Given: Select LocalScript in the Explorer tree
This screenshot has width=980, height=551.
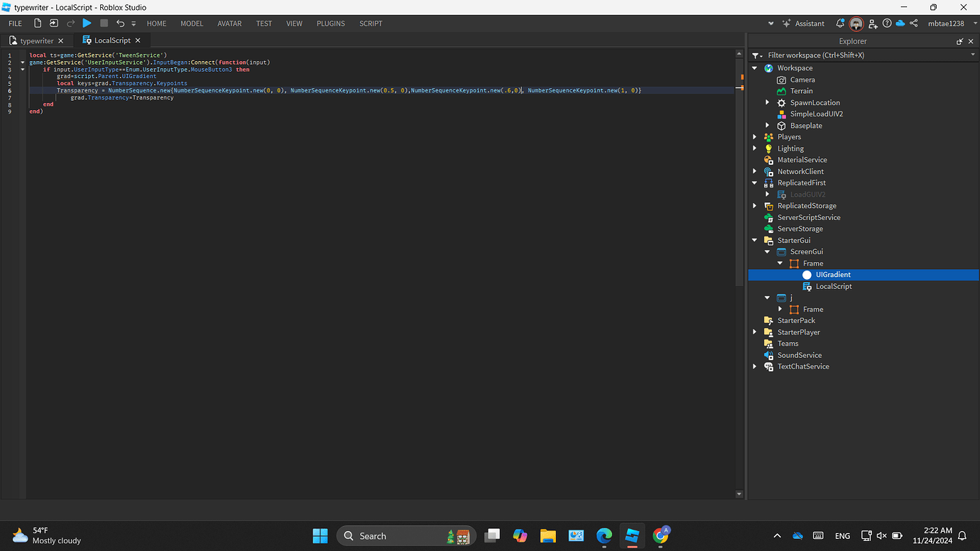Looking at the screenshot, I should pyautogui.click(x=833, y=286).
